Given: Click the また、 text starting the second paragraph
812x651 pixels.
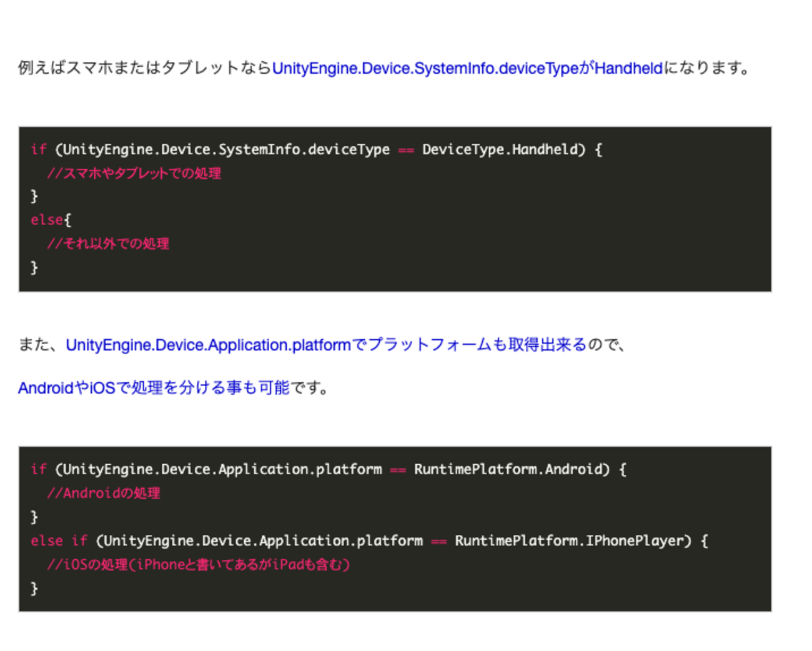Looking at the screenshot, I should [41, 345].
